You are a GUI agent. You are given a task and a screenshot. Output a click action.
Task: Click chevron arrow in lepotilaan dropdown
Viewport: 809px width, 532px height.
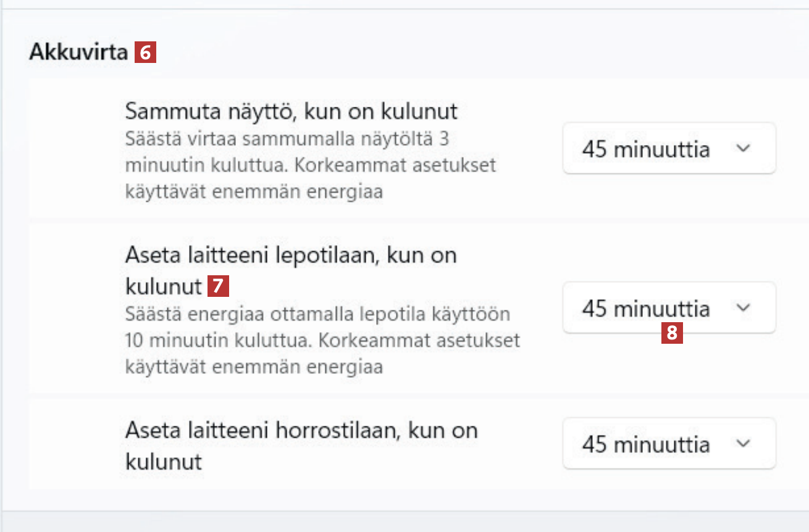(x=744, y=307)
